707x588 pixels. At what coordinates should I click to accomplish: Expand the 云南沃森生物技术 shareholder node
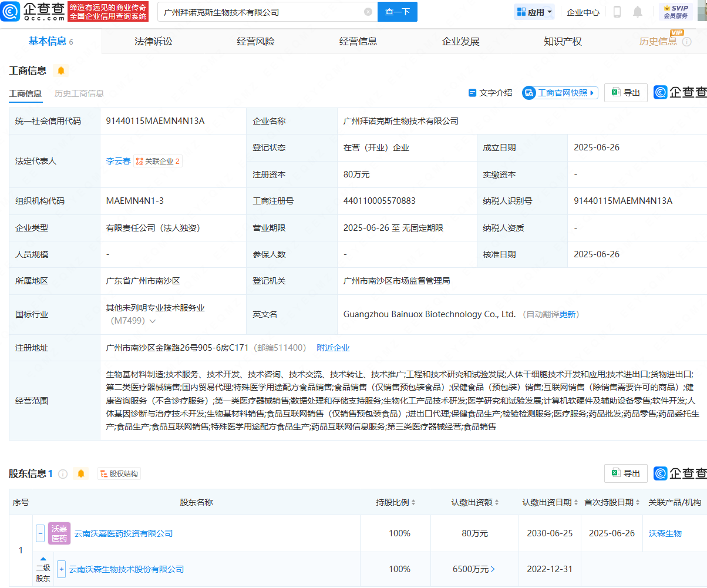(61, 569)
